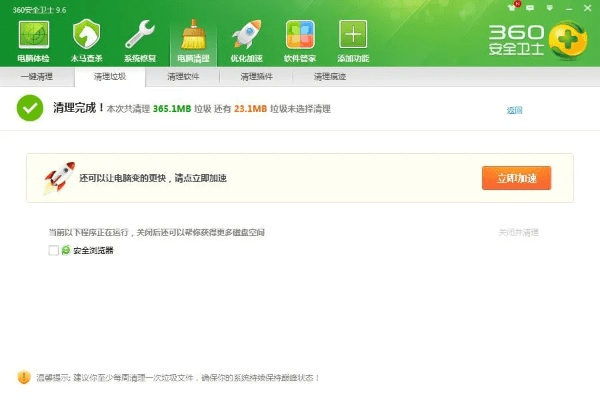Open the feedback message icon in title bar
The width and height of the screenshot is (600, 400).
(x=530, y=8)
